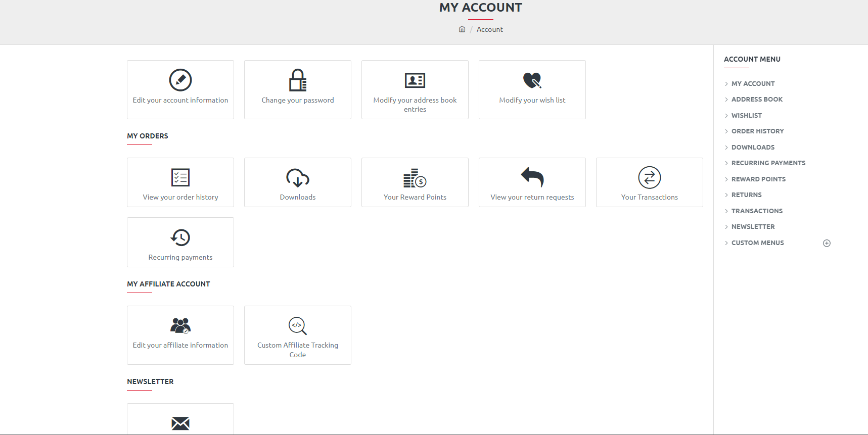Select Downloads in account menu
The width and height of the screenshot is (868, 435).
point(753,147)
